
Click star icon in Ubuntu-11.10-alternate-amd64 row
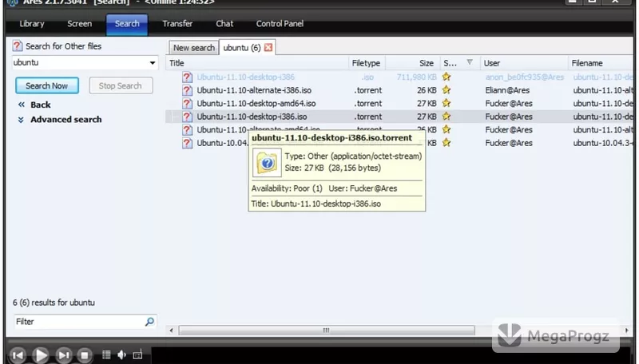coord(447,129)
